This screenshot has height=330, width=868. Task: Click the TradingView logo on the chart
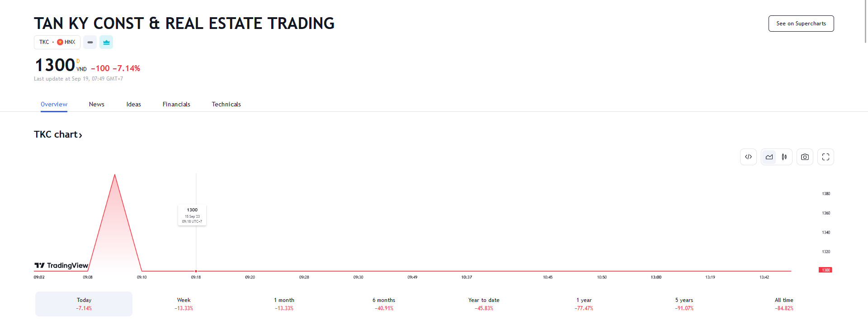tap(62, 266)
